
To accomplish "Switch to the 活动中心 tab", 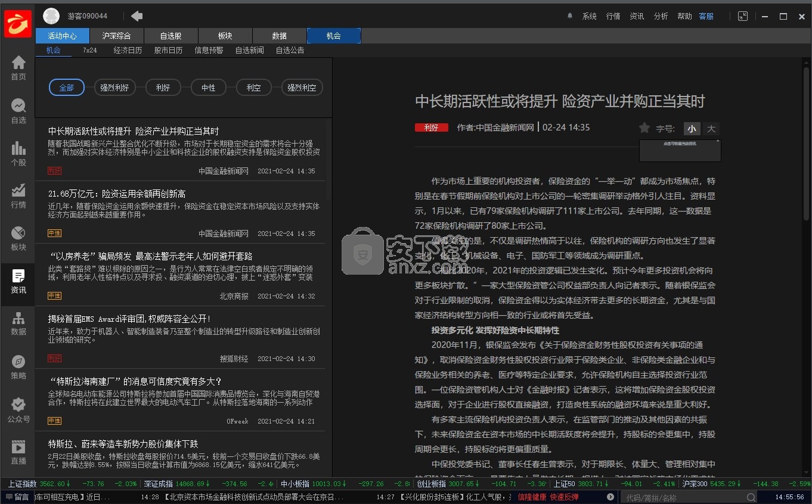I will [x=62, y=36].
